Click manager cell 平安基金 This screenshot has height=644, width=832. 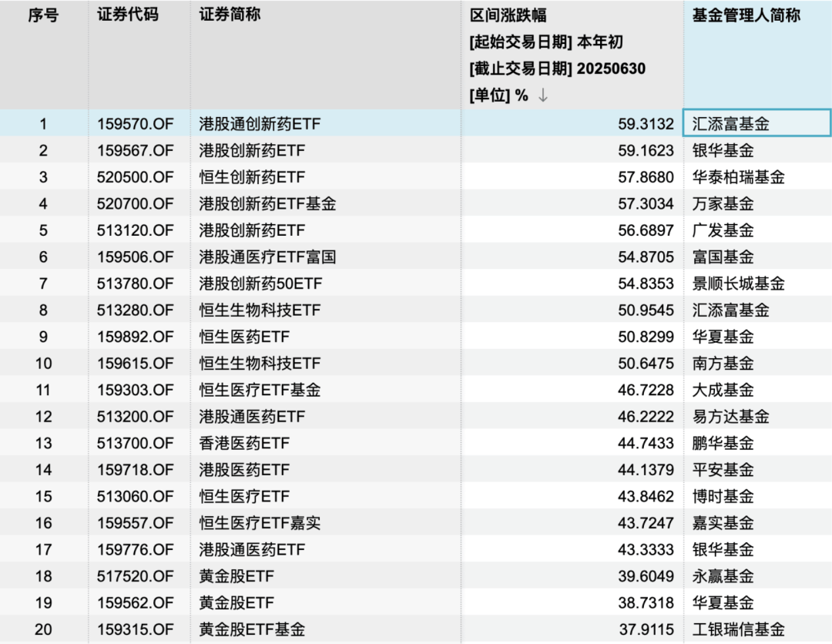[x=723, y=470]
